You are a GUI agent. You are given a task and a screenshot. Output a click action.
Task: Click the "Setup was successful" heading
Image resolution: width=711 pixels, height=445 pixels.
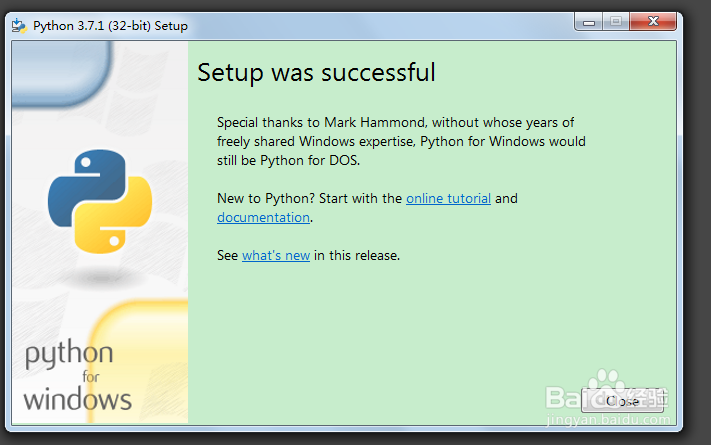click(x=316, y=72)
